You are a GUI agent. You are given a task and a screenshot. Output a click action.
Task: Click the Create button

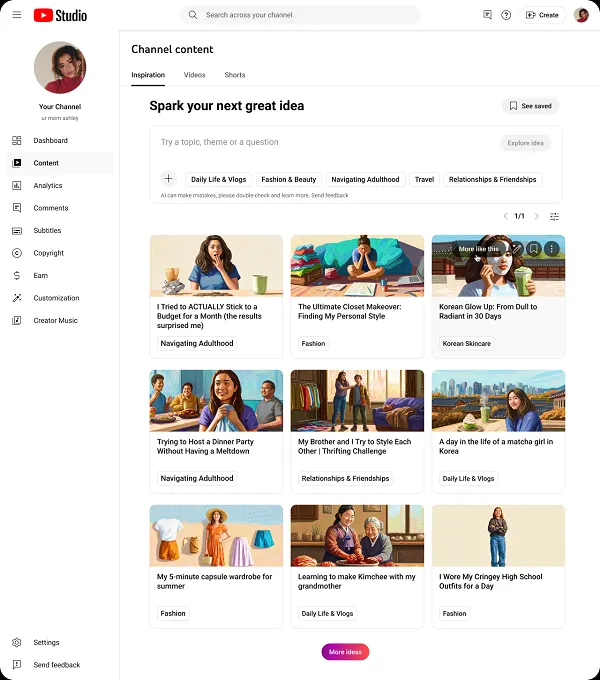point(542,15)
